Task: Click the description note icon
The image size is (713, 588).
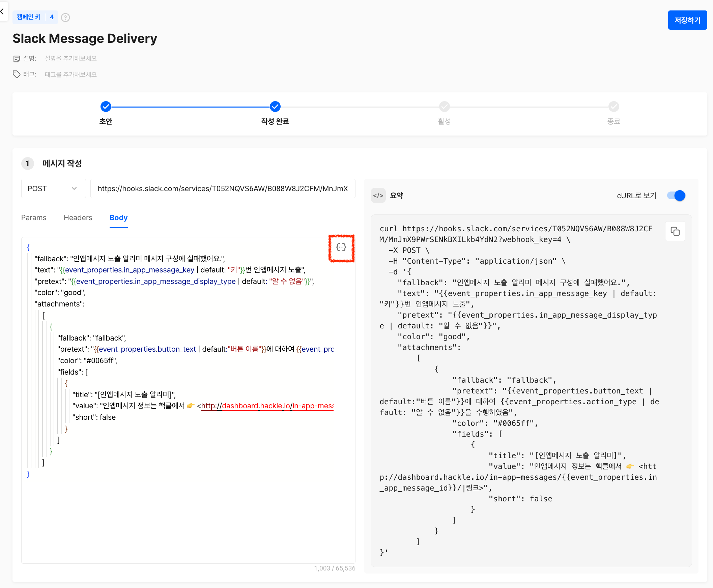Action: coord(17,59)
